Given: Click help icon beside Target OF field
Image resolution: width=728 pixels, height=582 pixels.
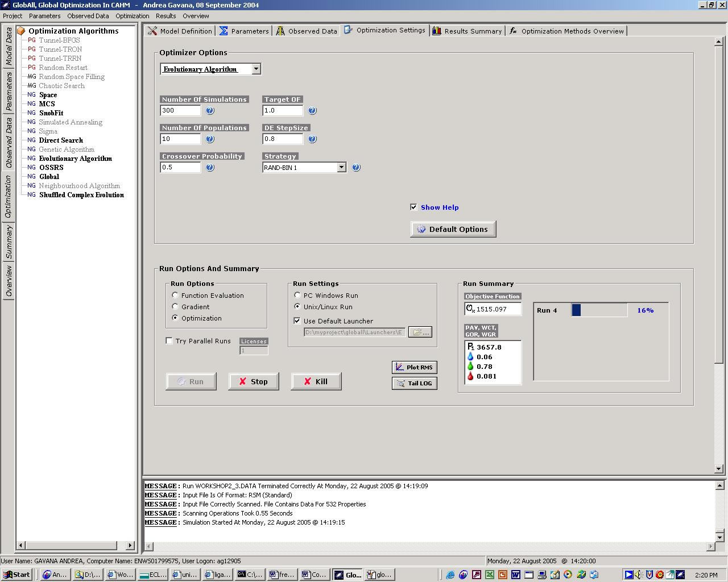Looking at the screenshot, I should coord(312,111).
